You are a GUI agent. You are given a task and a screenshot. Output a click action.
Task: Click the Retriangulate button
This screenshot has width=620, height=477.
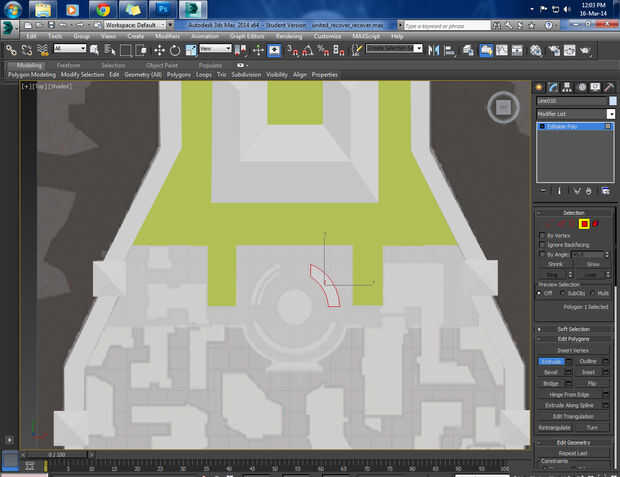click(554, 428)
